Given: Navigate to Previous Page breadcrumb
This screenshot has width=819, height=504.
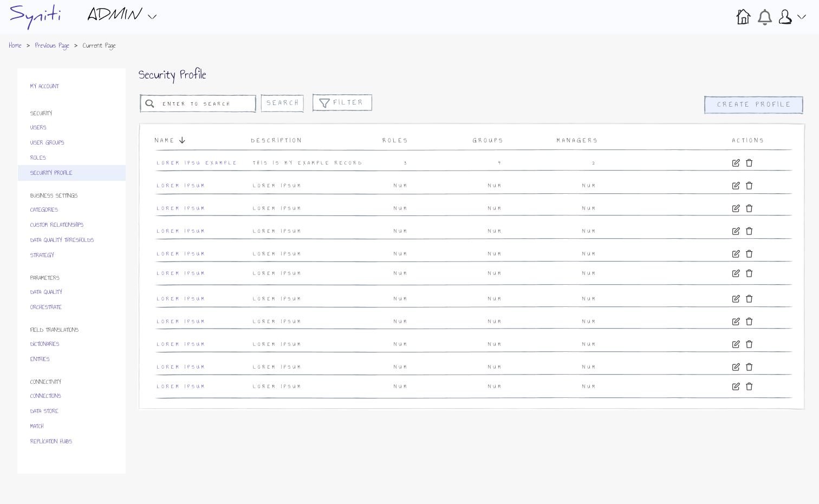Looking at the screenshot, I should point(52,45).
